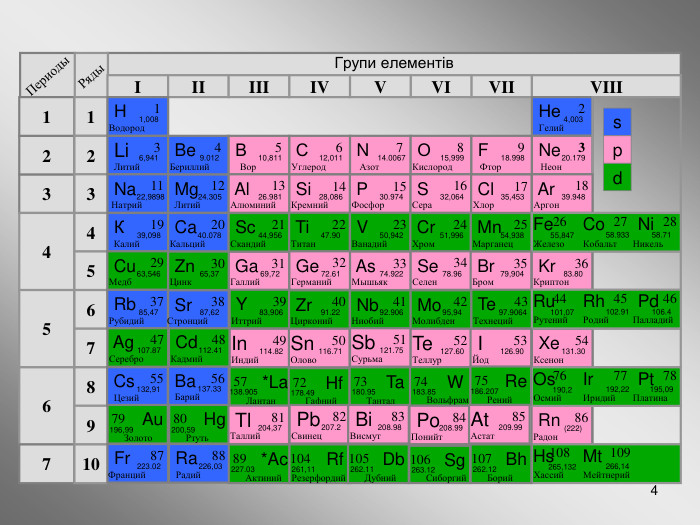The height and width of the screenshot is (525, 700).
Task: Click the period 7 row label
Action: coord(46,463)
